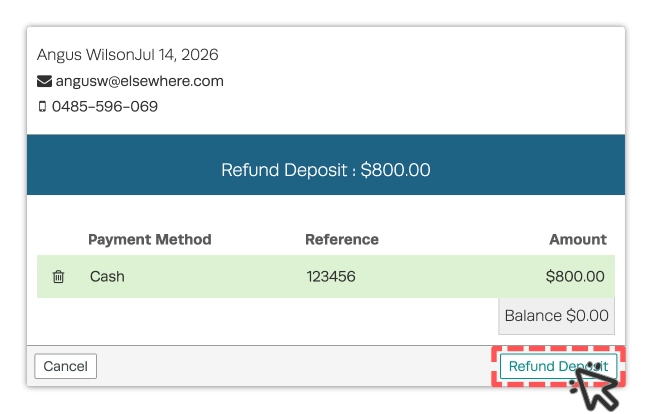Image resolution: width=652 pixels, height=414 pixels.
Task: Click the Amount column header
Action: coord(578,239)
